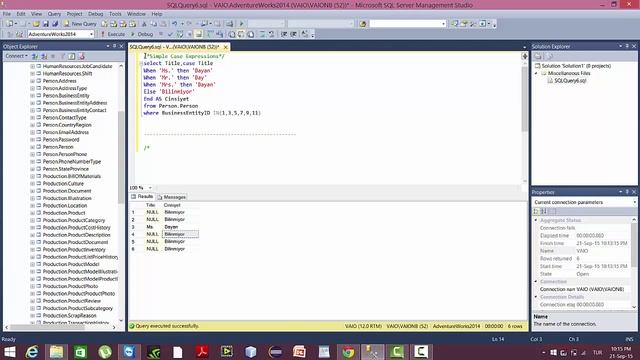Click the Uncomment selected lines icon

[x=271, y=34]
